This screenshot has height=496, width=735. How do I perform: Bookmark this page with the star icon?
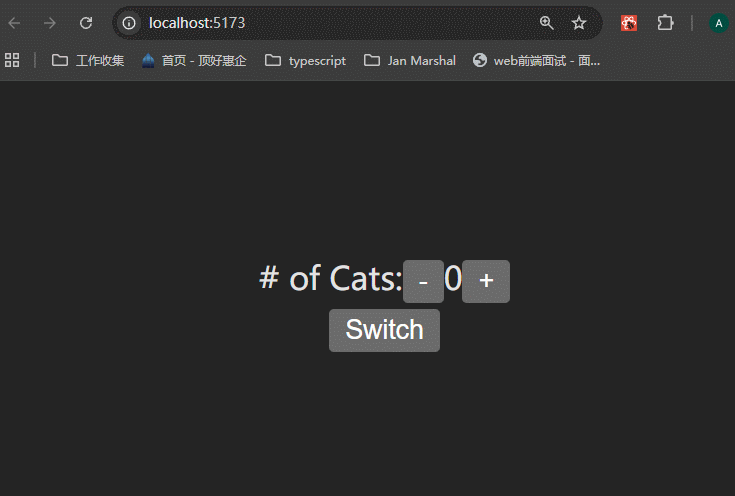[x=579, y=23]
